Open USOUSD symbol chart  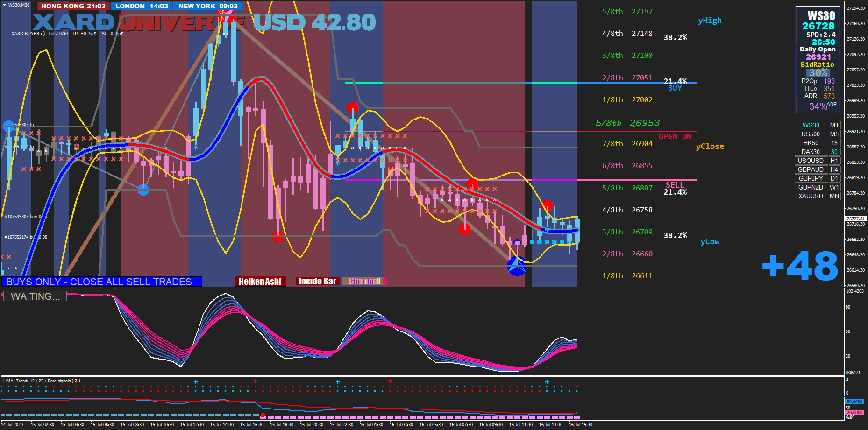tap(811, 161)
